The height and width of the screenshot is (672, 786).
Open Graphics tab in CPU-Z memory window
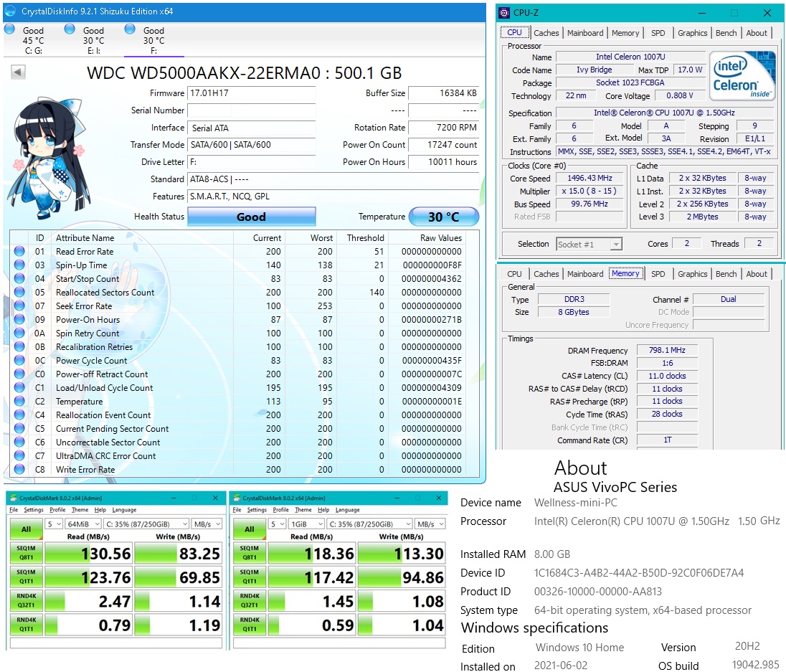tap(692, 274)
